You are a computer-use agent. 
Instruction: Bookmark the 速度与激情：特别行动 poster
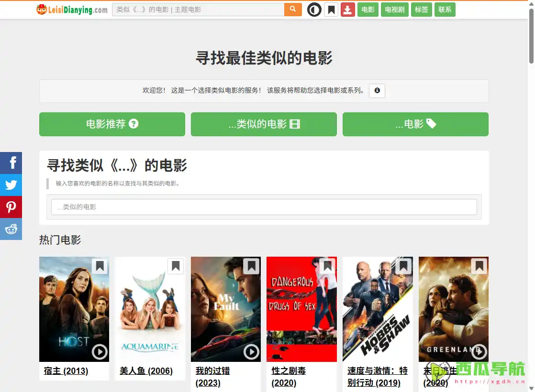point(403,266)
